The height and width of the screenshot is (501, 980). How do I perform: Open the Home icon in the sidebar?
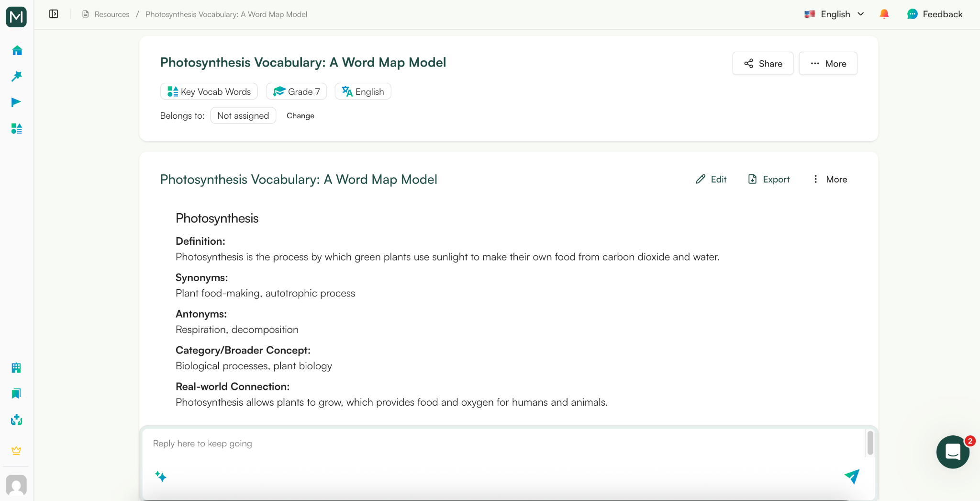[16, 50]
